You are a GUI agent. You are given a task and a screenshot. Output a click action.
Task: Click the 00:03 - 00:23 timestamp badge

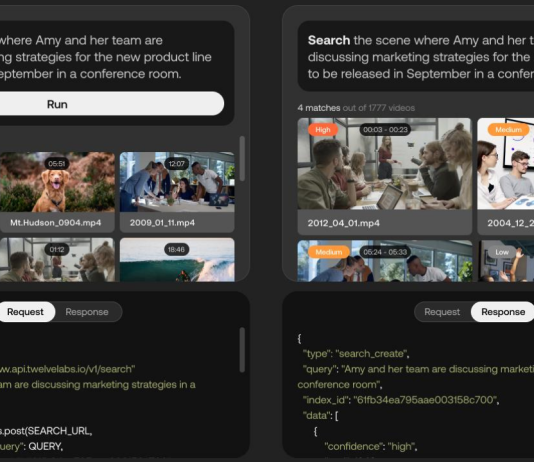(385, 130)
